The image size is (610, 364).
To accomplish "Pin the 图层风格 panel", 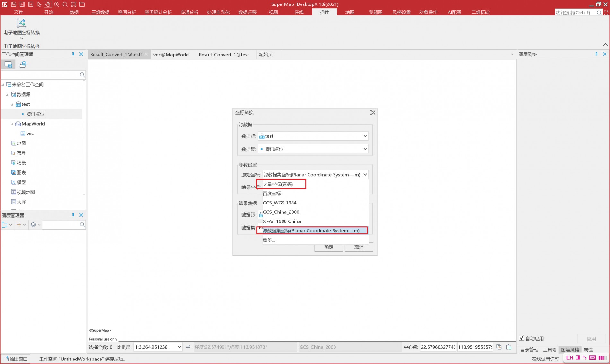I will tap(597, 54).
